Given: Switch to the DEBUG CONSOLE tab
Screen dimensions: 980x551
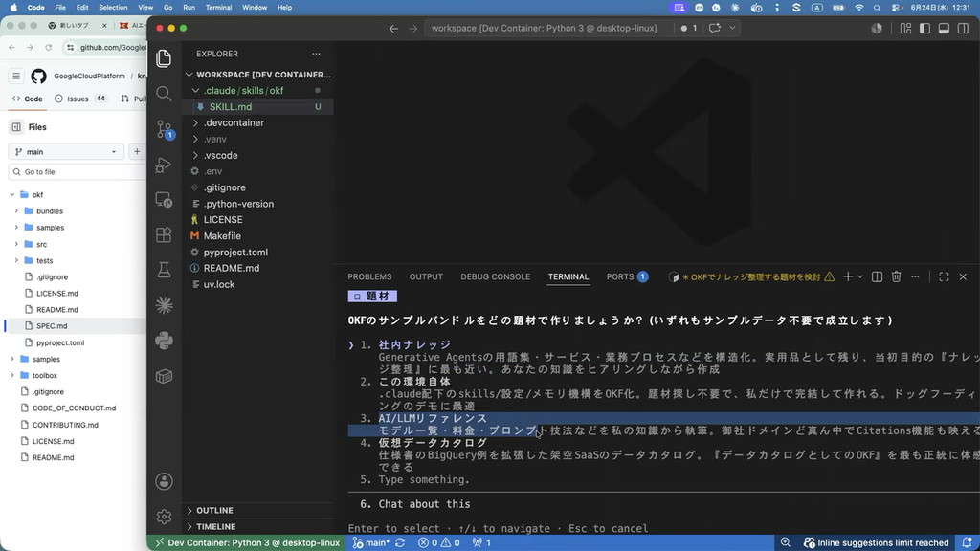Looking at the screenshot, I should click(495, 276).
